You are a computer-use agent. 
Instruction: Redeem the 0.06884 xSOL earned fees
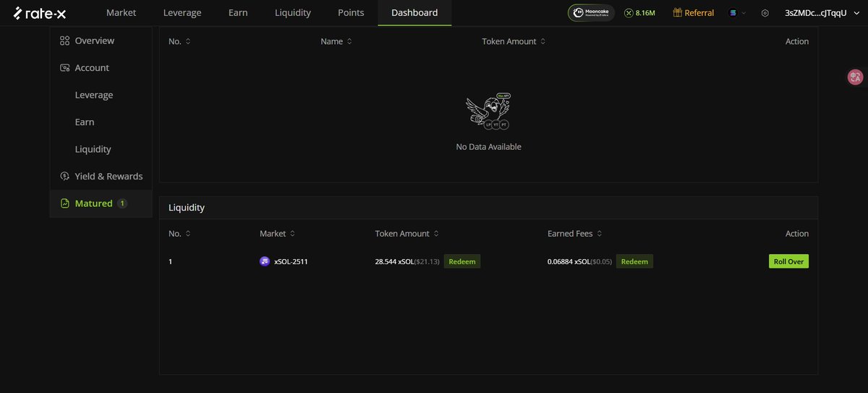coord(634,261)
